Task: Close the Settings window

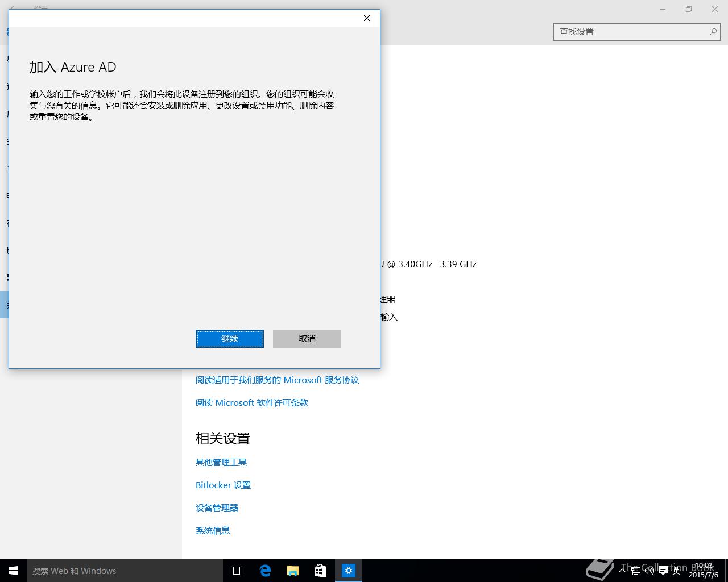Action: [715, 9]
